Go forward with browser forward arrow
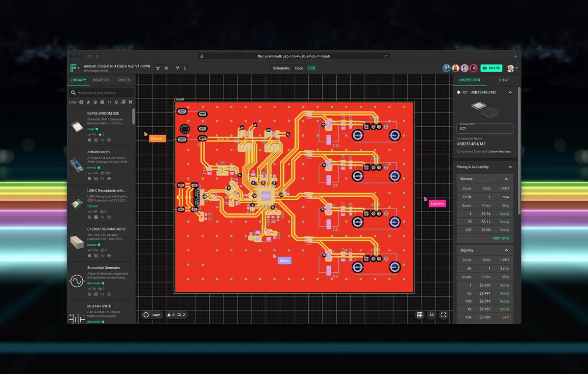 [97, 56]
